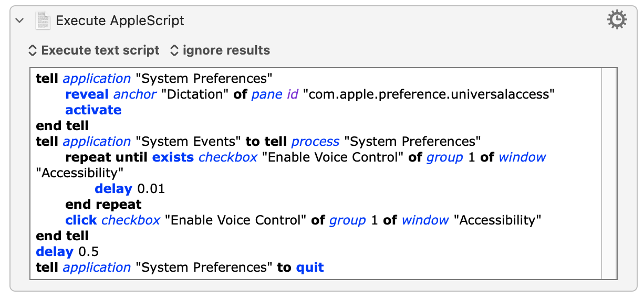This screenshot has height=299, width=644.
Task: Collapse the Execute AppleScript action
Action: 20,20
